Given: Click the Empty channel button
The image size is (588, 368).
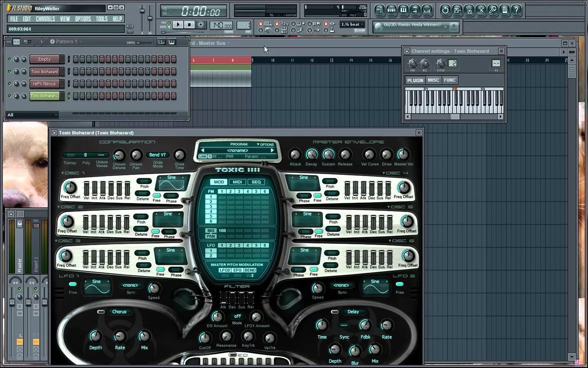Looking at the screenshot, I should (45, 59).
